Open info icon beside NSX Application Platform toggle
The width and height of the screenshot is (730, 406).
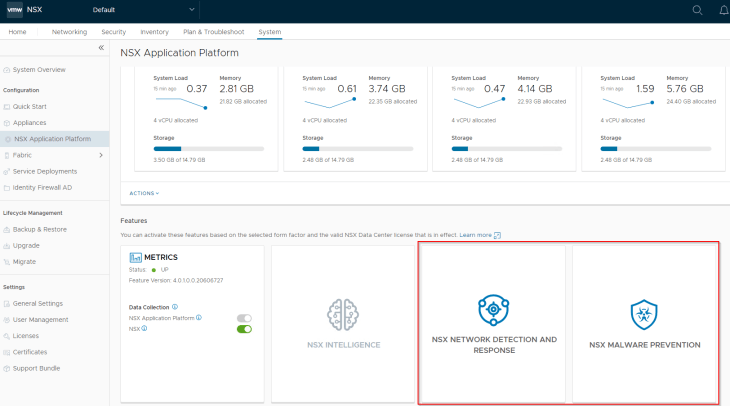tap(199, 318)
